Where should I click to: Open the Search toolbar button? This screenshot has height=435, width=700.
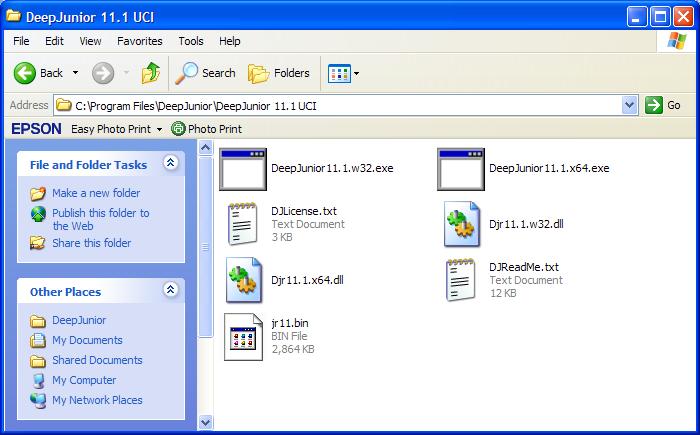205,73
